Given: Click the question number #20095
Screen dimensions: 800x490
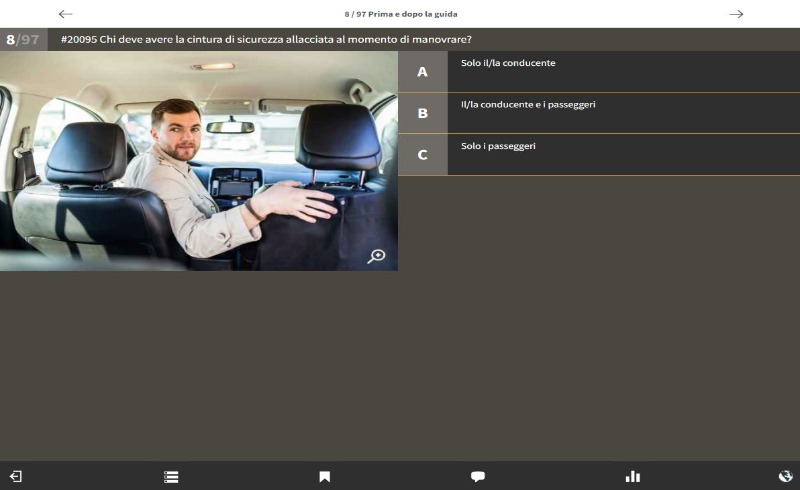Looking at the screenshot, I should [79, 39].
